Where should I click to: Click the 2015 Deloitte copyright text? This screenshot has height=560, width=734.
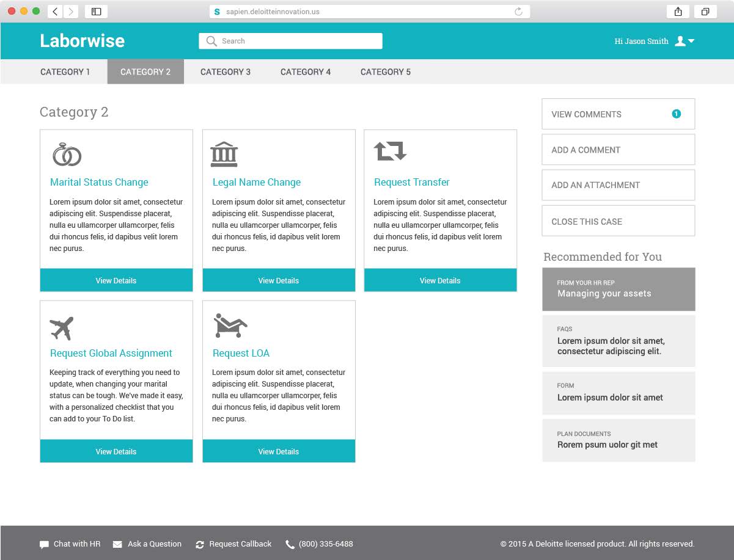(597, 544)
